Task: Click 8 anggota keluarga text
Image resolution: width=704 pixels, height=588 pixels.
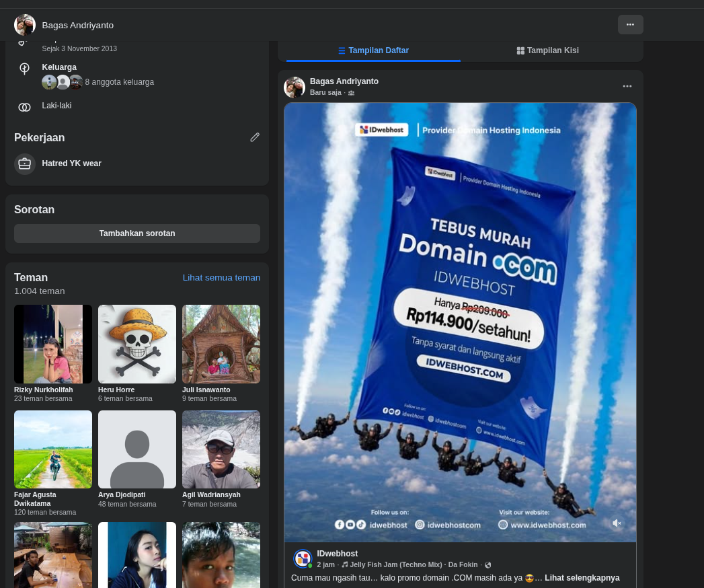Action: (120, 82)
